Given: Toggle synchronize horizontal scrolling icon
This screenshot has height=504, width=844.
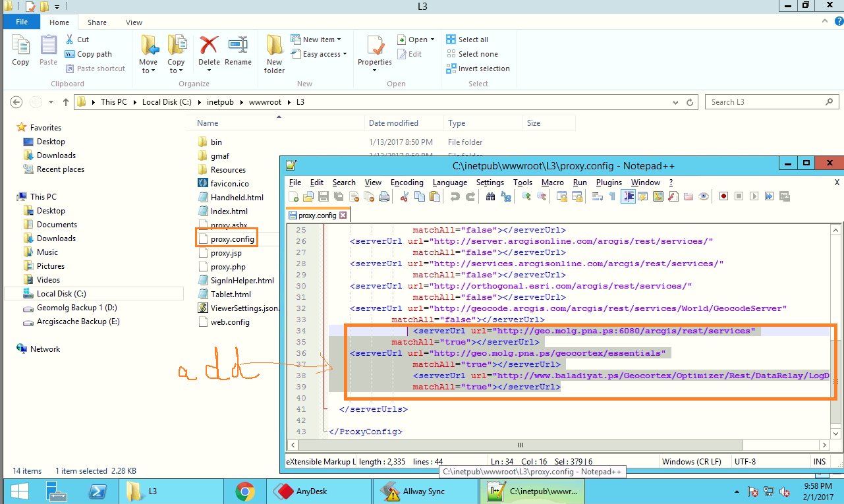Looking at the screenshot, I should click(577, 196).
